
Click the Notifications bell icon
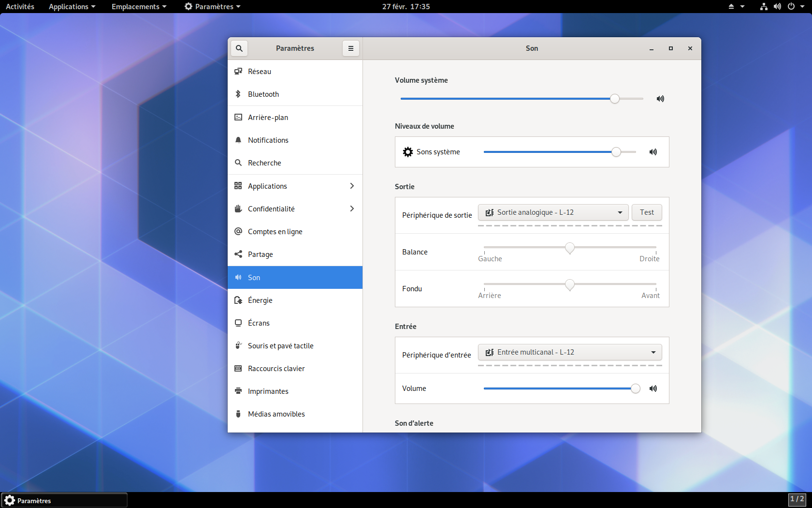point(238,140)
